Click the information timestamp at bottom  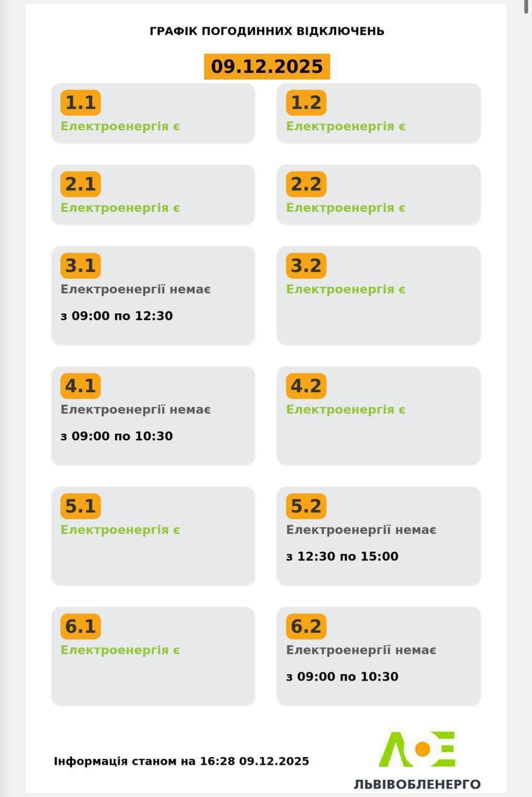point(182,762)
